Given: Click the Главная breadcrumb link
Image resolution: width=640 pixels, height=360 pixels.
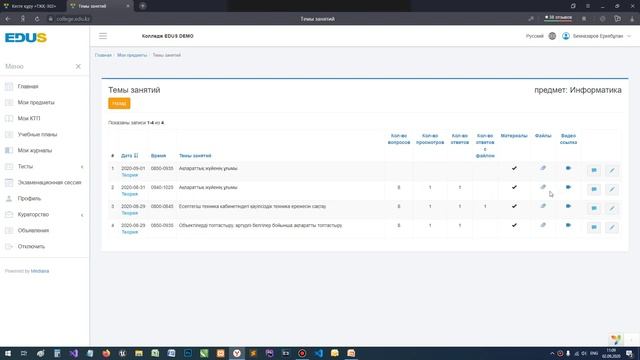Looking at the screenshot, I should (x=103, y=55).
